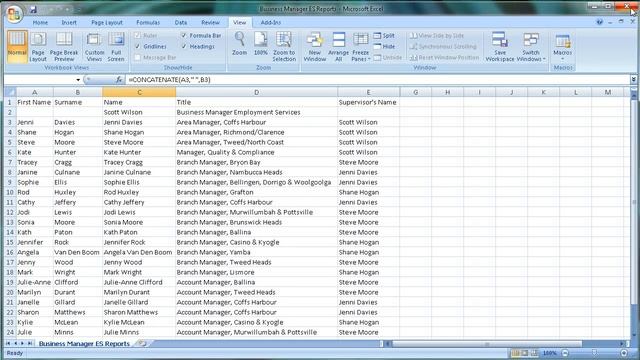Open the Review tab
This screenshot has height=360, width=640.
[x=210, y=22]
